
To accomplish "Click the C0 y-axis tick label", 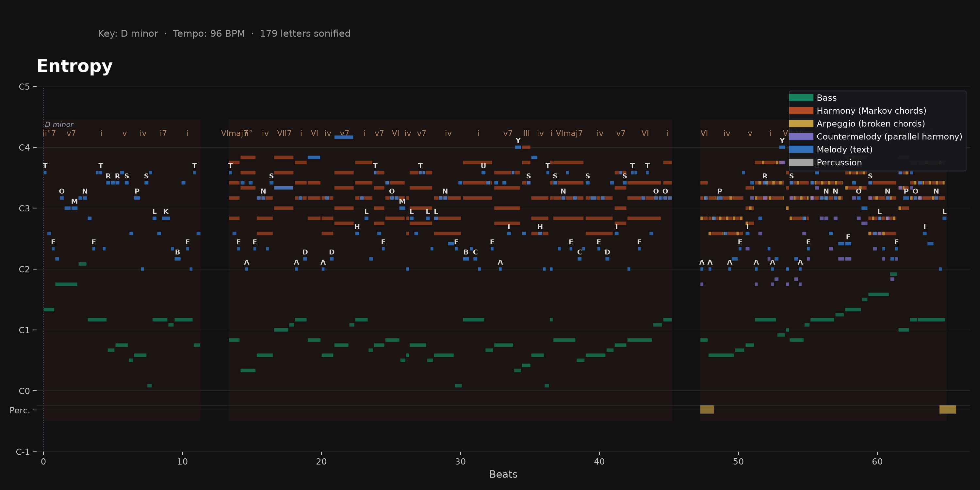I will tap(24, 391).
